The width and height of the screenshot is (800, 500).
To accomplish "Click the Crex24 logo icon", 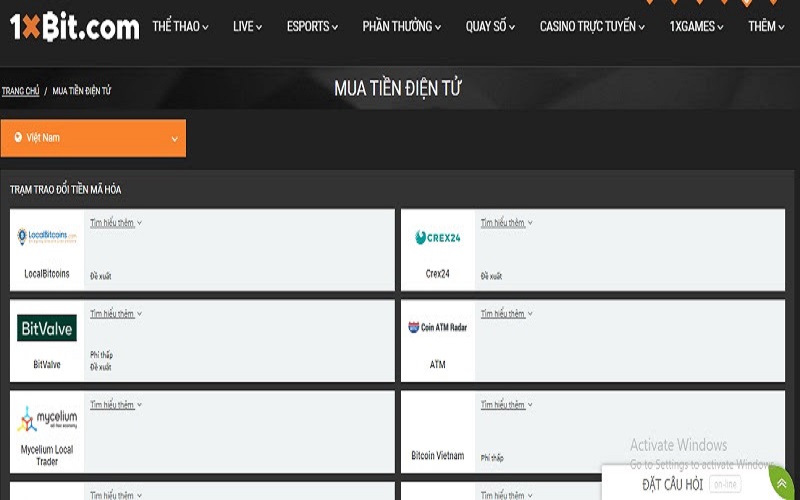I will [437, 238].
